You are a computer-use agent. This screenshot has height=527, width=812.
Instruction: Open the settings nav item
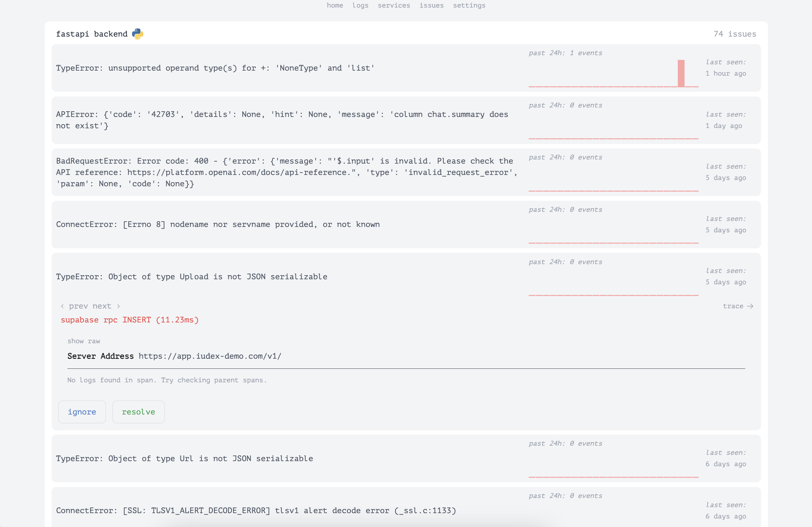(x=469, y=5)
